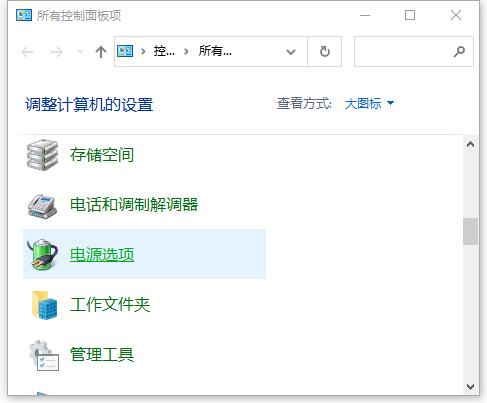Click the vertical scrollbar thumb

pos(471,232)
